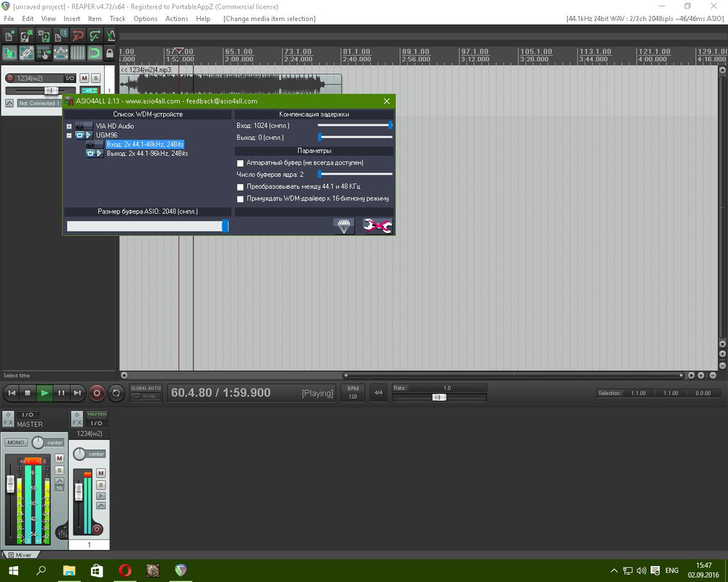This screenshot has height=582, width=728.
Task: Toggle ripple editing toolbar icon
Action: point(43,53)
